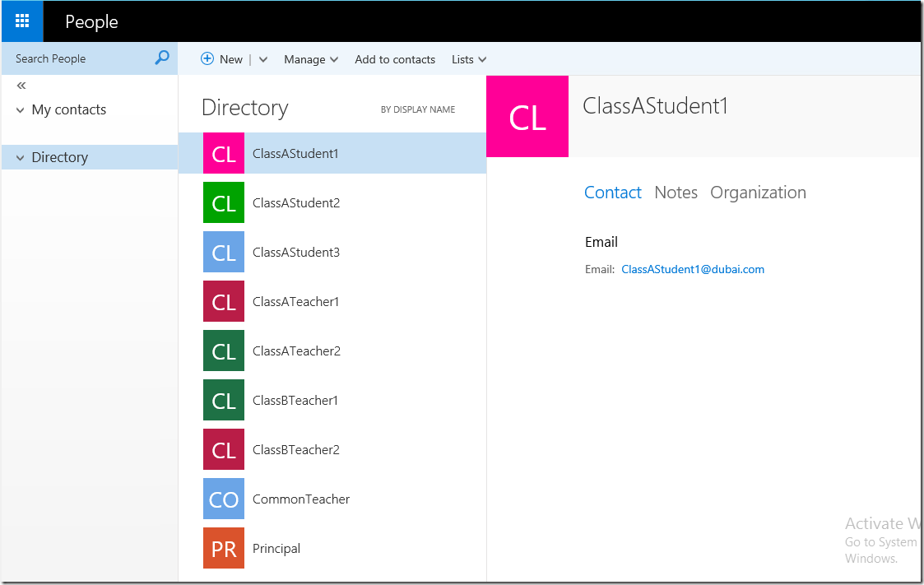Select ClassAStudent1 name in list
This screenshot has height=585, width=924.
coord(296,154)
